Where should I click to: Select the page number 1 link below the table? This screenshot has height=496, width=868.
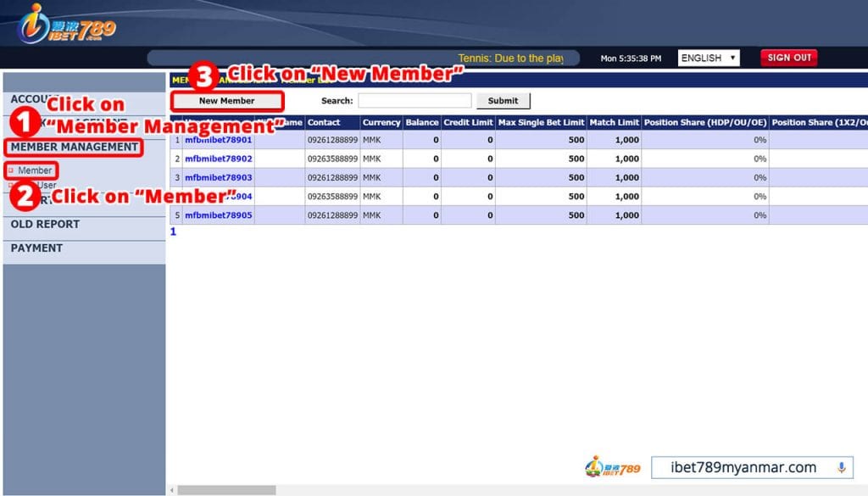click(x=172, y=231)
